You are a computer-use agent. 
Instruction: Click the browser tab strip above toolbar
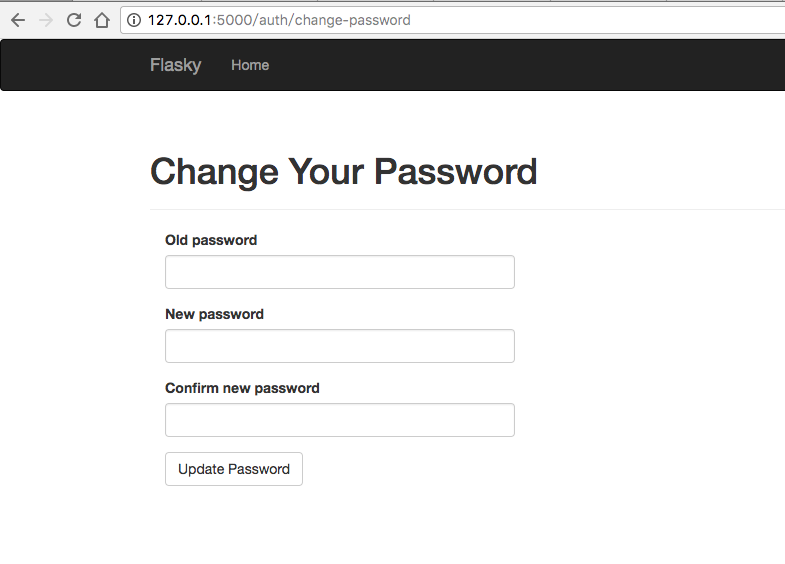(400, 2)
